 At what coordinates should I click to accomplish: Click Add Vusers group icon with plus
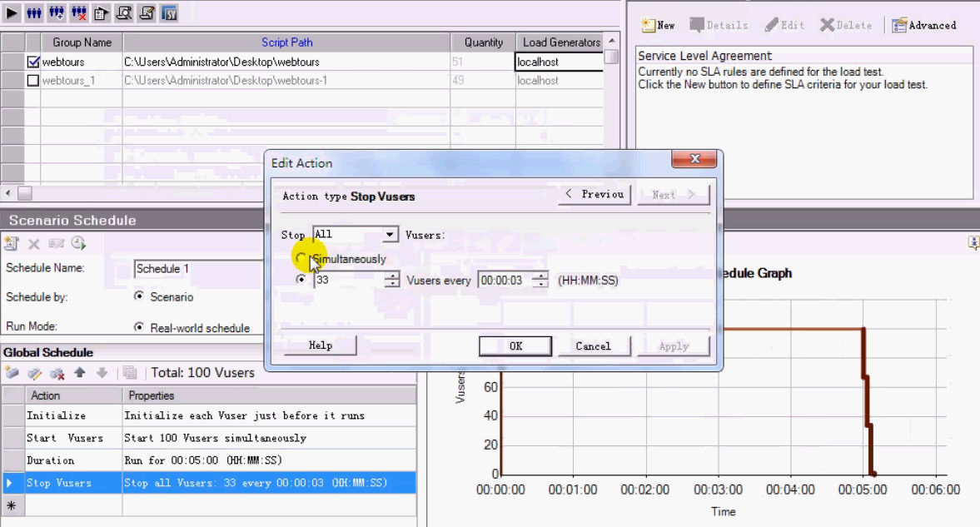coord(57,12)
